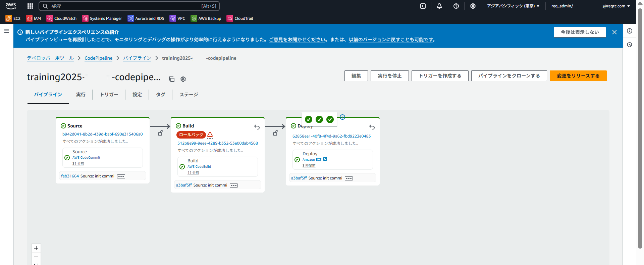The height and width of the screenshot is (265, 644).
Task: Toggle the transition lock between Build and Deploy
Action: [275, 133]
